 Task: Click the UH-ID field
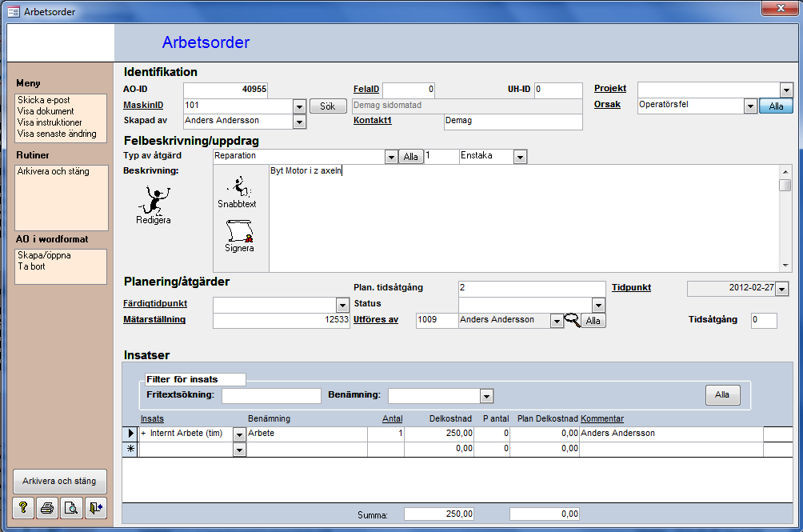click(558, 90)
